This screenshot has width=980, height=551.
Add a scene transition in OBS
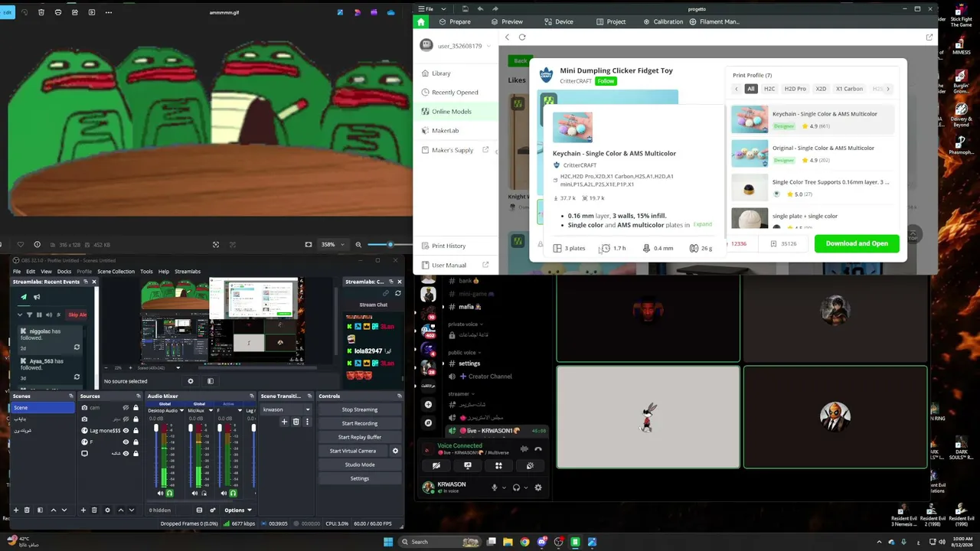(x=284, y=422)
